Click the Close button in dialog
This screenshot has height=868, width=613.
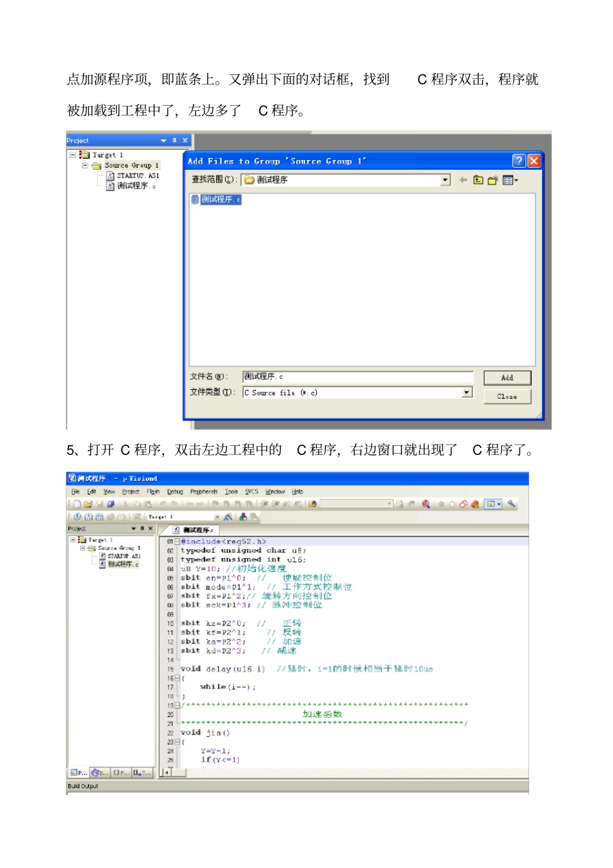coord(507,396)
